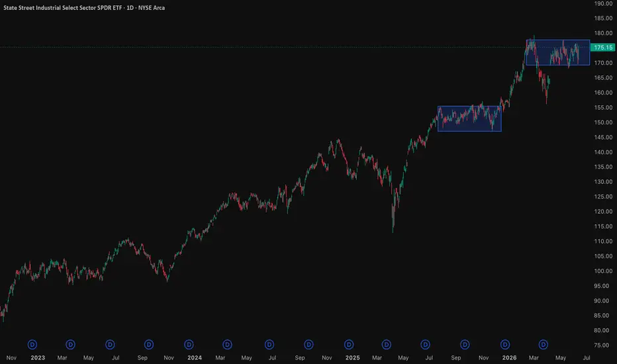Click the 90.00 price axis label
The width and height of the screenshot is (617, 364).
click(603, 301)
